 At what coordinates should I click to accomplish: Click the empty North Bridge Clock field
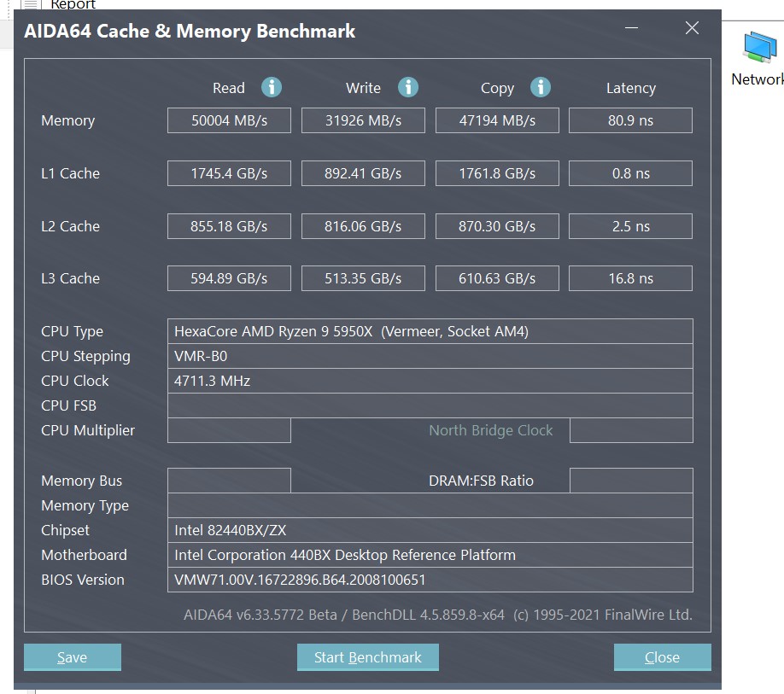(x=631, y=430)
